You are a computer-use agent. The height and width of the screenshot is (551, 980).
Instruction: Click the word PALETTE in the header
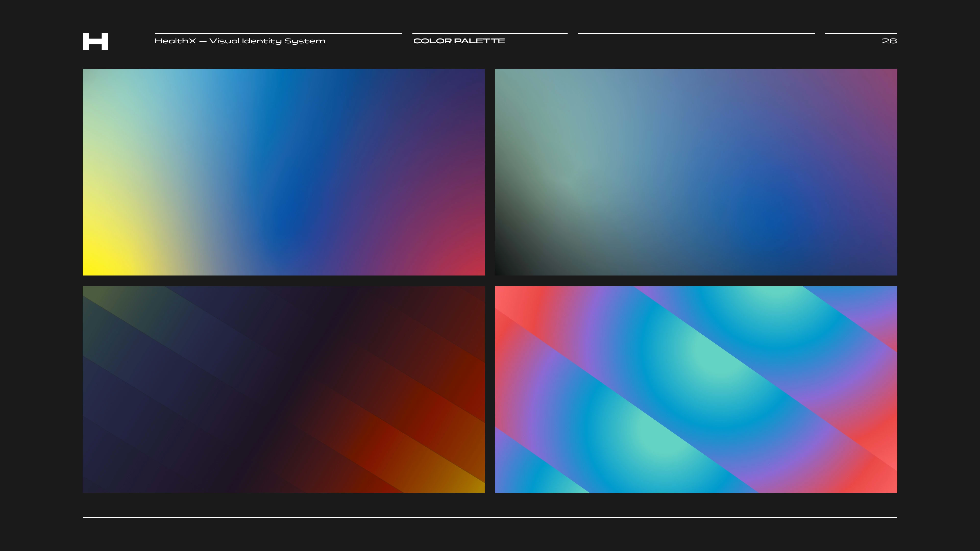tap(479, 41)
